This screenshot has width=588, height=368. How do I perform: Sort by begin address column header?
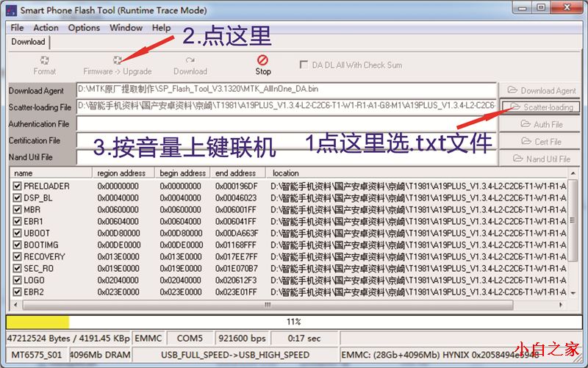click(x=182, y=173)
